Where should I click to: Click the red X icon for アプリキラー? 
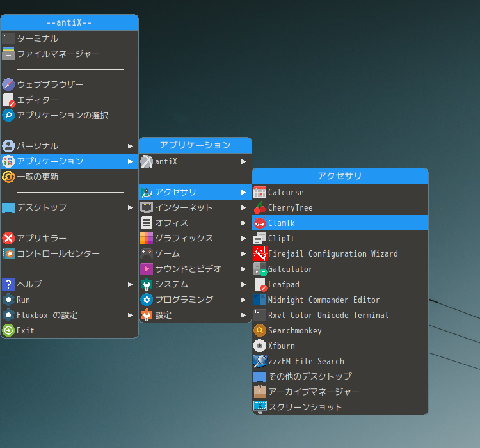click(x=8, y=238)
